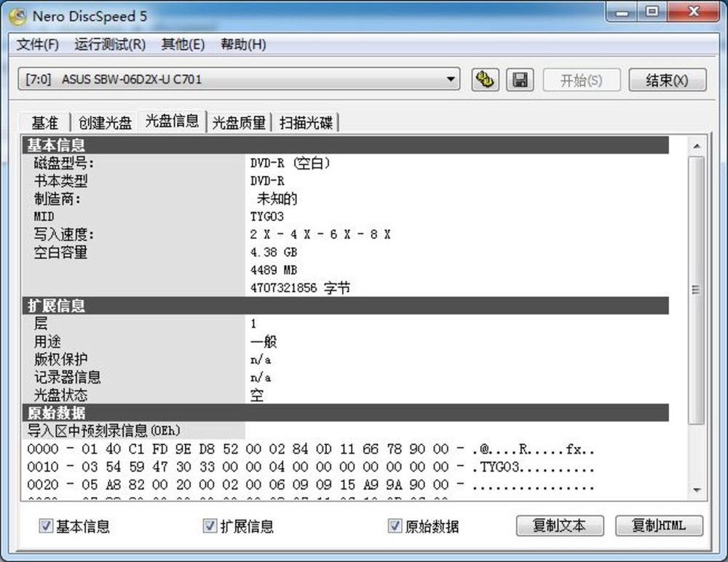Click the 复制文本 button

(559, 526)
